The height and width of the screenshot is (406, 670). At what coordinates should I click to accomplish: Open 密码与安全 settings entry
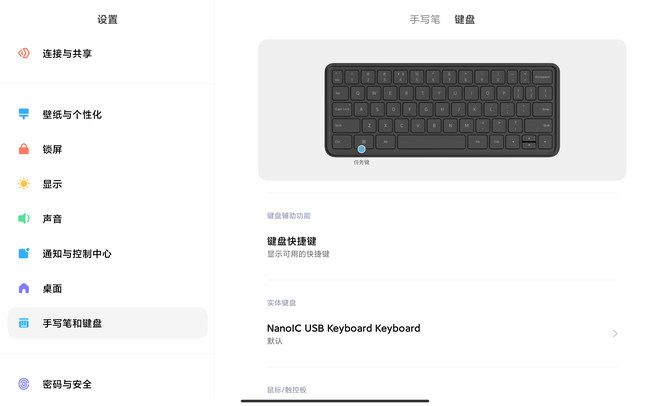[108, 384]
